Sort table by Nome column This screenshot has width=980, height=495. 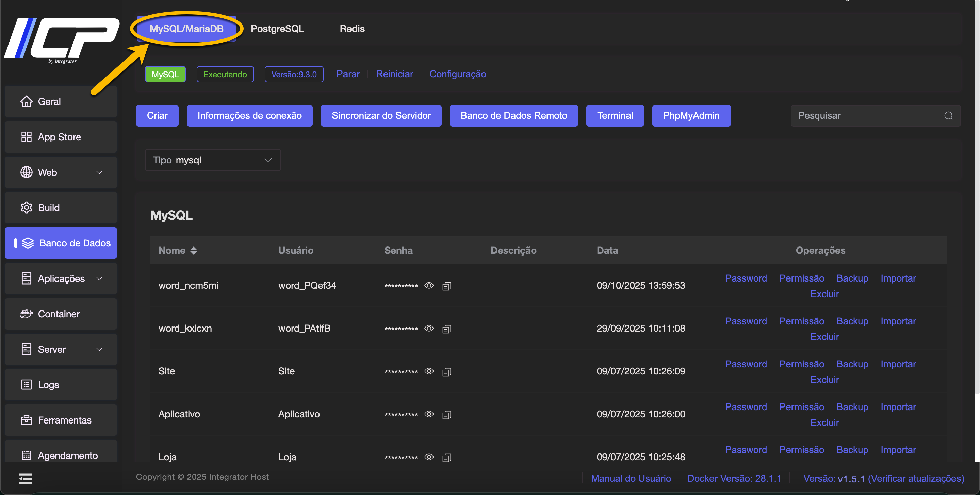tap(194, 250)
